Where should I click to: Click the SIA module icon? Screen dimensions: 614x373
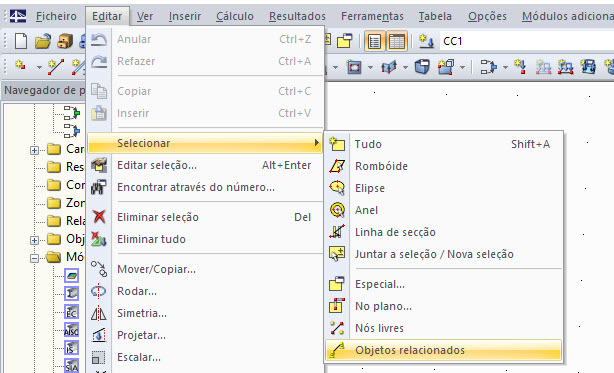pos(71,366)
